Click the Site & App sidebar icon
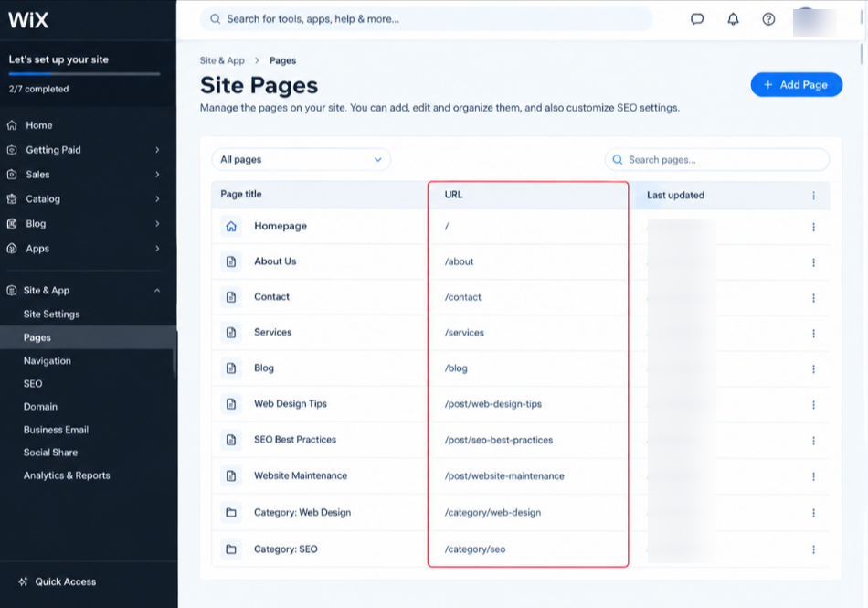This screenshot has width=868, height=608. tap(12, 290)
